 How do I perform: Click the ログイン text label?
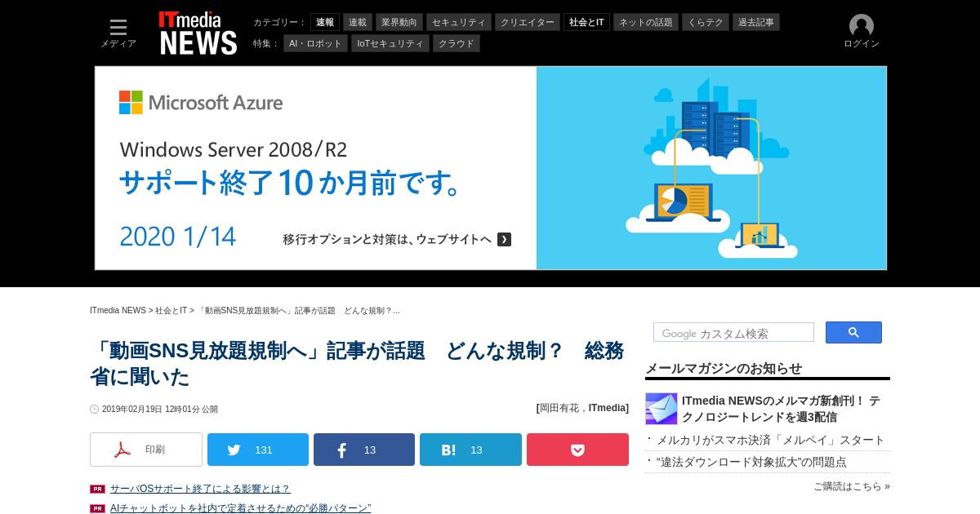862,44
